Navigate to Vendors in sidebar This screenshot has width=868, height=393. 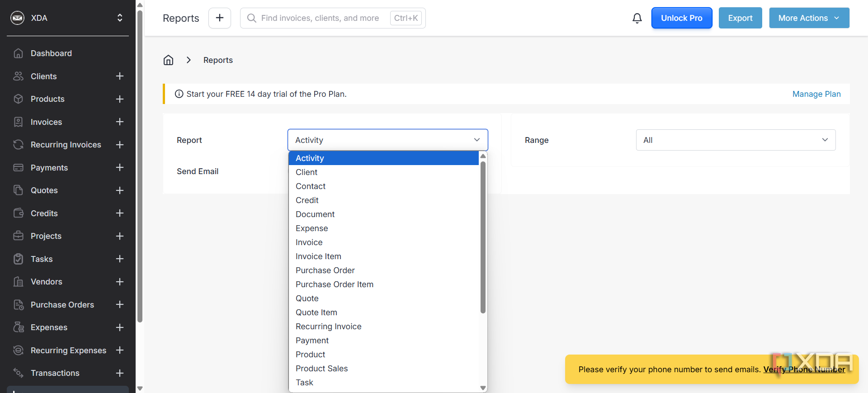47,282
